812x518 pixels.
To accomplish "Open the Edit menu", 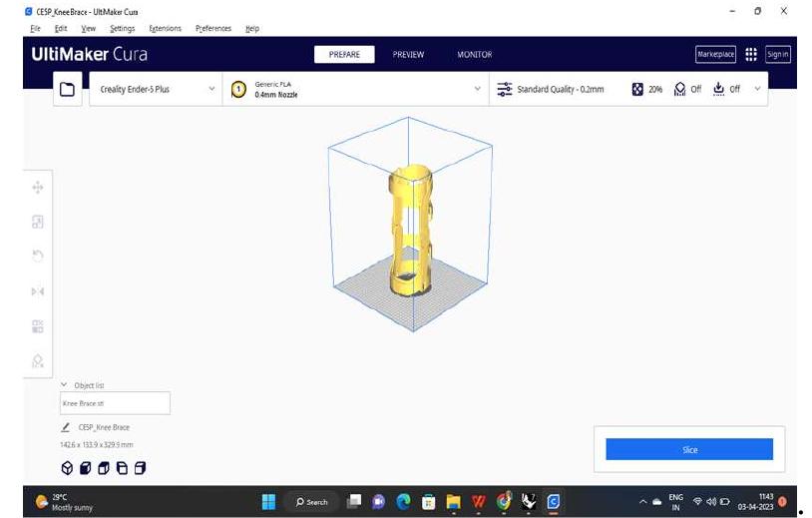I will (61, 29).
